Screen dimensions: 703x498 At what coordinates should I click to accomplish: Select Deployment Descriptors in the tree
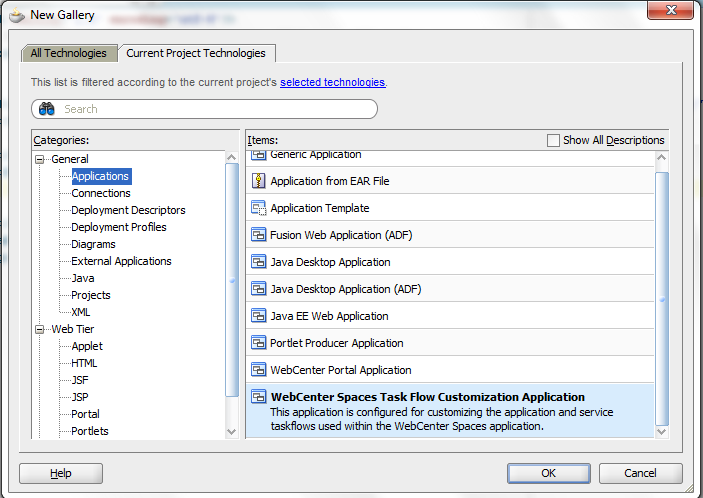pos(128,210)
